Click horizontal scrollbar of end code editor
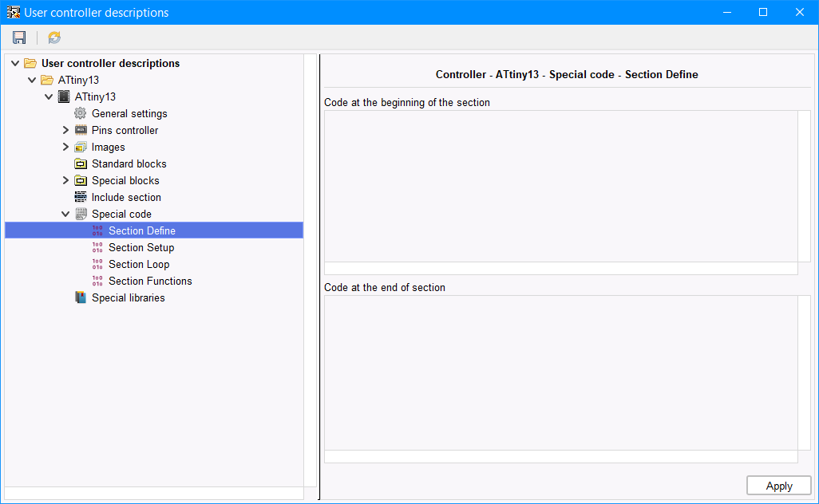 [x=561, y=456]
